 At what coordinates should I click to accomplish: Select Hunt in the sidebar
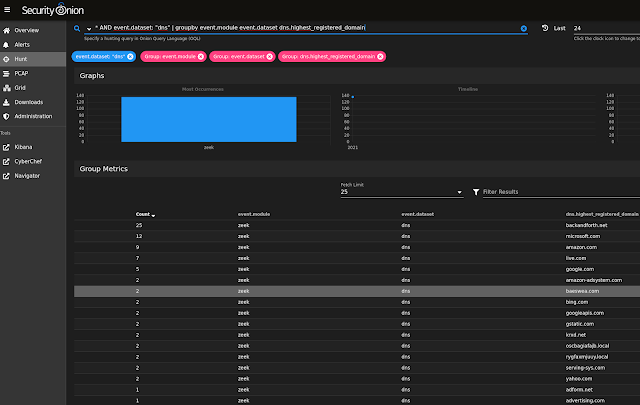(33, 59)
